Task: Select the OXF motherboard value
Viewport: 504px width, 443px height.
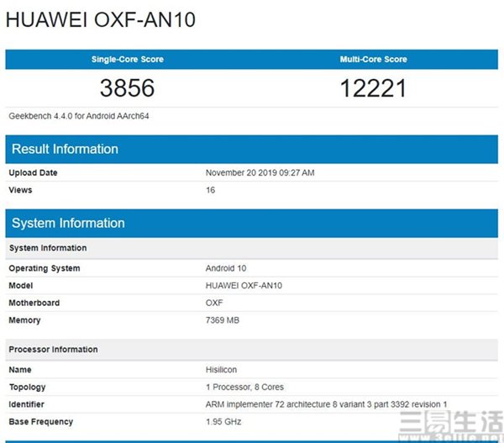Action: [x=214, y=303]
